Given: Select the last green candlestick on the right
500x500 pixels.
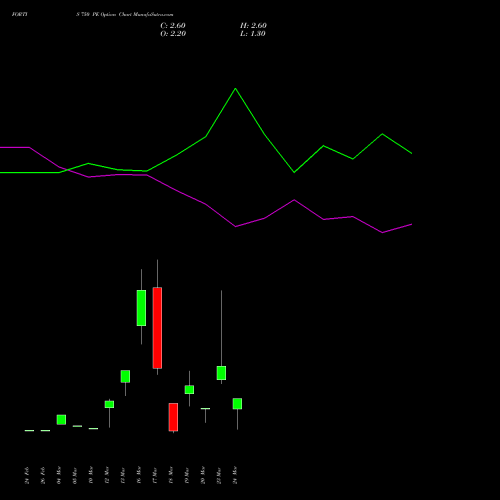Looking at the screenshot, I should [237, 404].
